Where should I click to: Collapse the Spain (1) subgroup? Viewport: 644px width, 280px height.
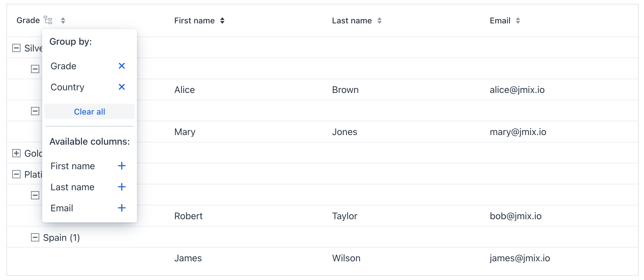pyautogui.click(x=35, y=237)
